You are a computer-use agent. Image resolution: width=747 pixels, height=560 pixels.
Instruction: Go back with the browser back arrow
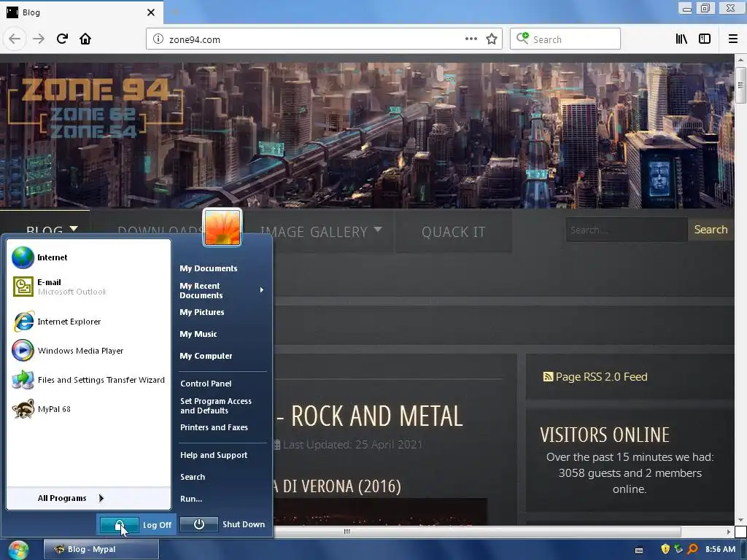click(x=15, y=39)
